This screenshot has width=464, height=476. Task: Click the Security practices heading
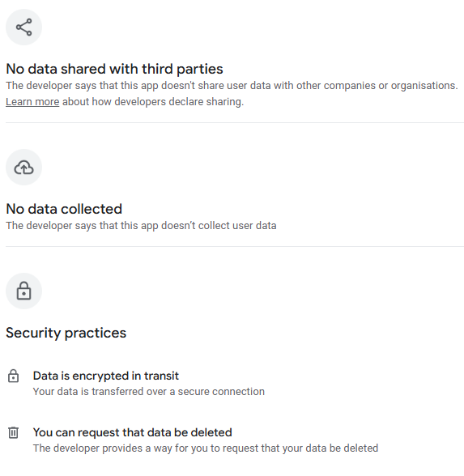(x=66, y=333)
